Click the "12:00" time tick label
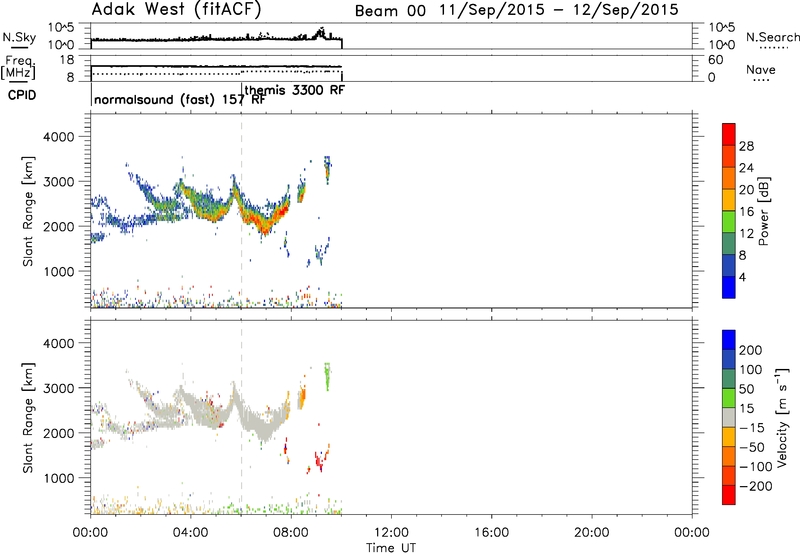Image resolution: width=800 pixels, height=554 pixels. (391, 533)
